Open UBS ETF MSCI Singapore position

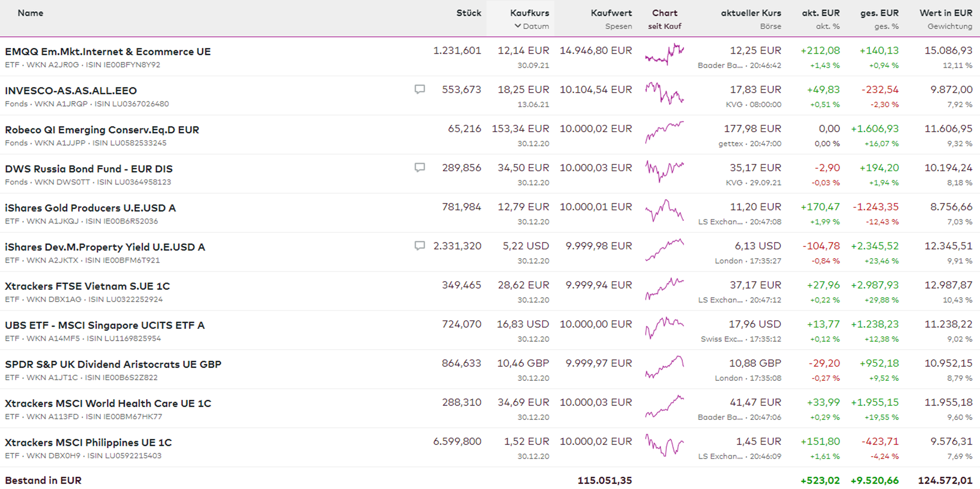(105, 325)
